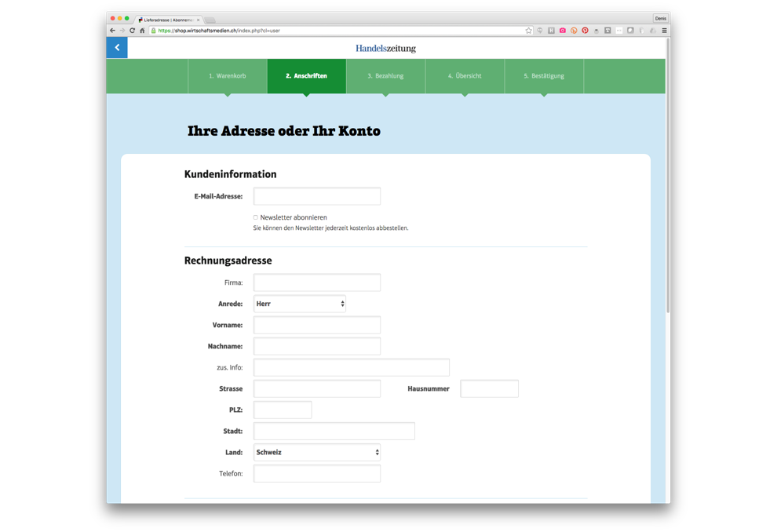Click the orange circular extension icon
Image resolution: width=777 pixels, height=532 pixels.
[574, 31]
